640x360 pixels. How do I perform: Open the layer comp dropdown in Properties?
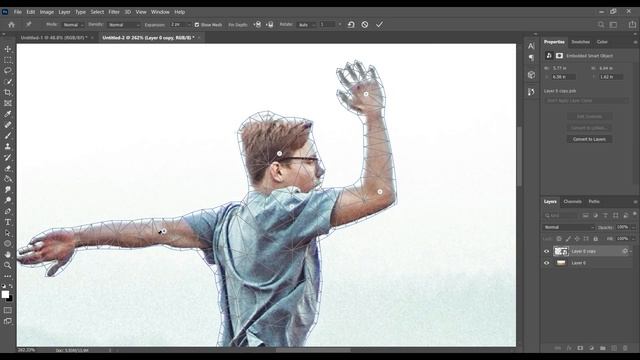586,100
